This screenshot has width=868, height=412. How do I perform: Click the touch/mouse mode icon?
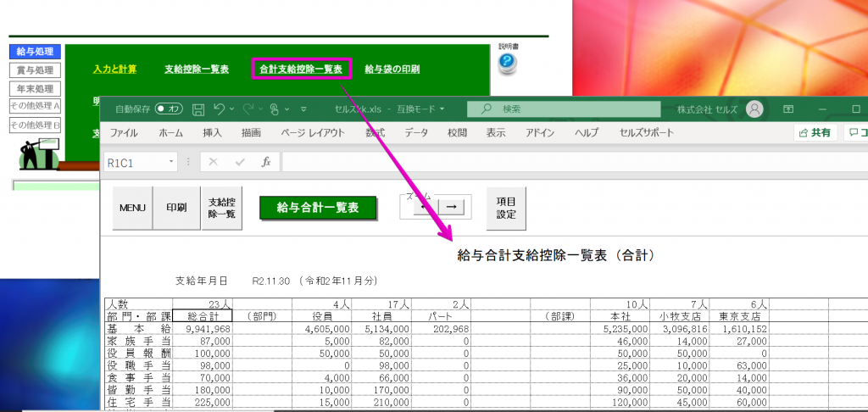click(x=274, y=109)
